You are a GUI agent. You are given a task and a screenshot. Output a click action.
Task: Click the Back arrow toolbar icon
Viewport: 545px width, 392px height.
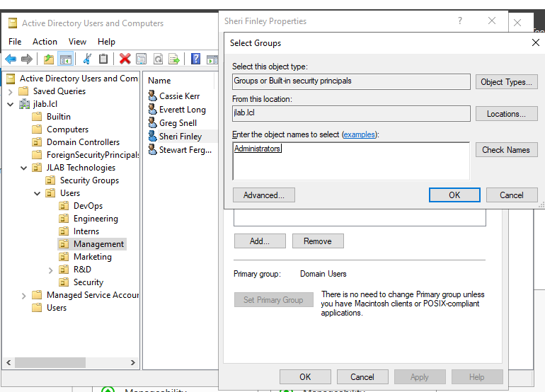(x=11, y=59)
